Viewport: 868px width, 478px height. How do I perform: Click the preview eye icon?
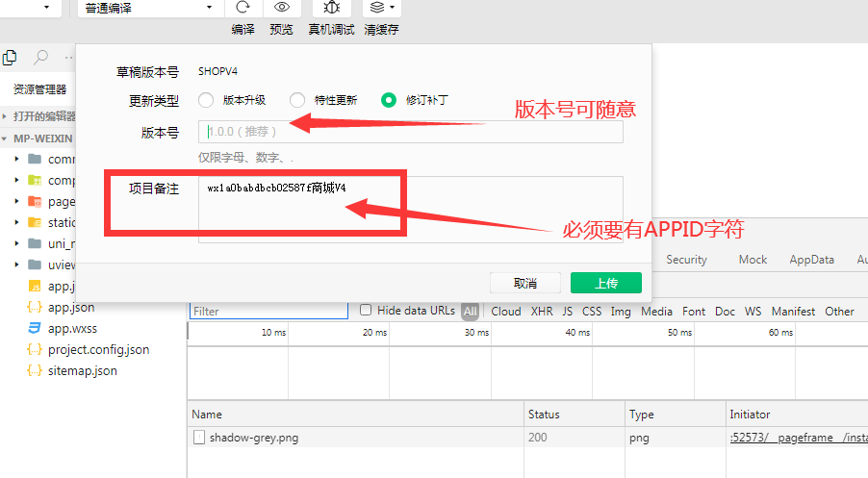click(281, 8)
